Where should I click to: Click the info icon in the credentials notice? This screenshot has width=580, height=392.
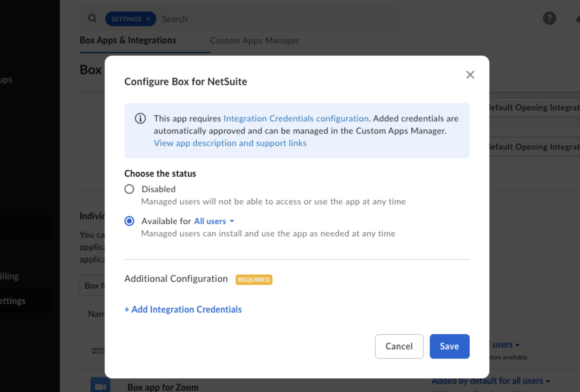[140, 118]
